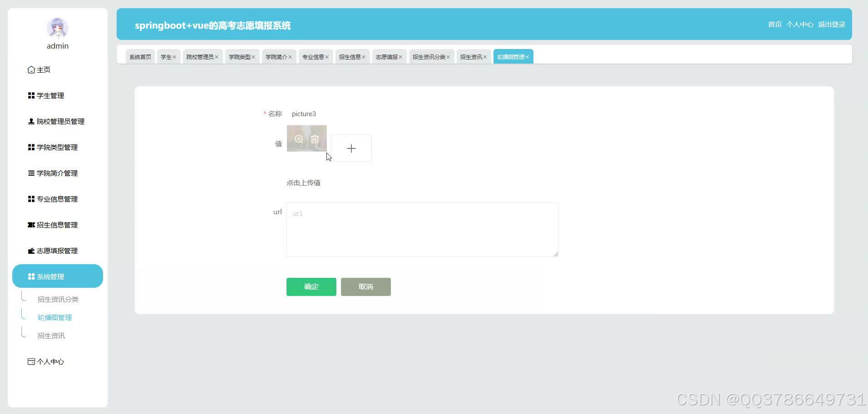Close the 学生 tab
Viewport: 868px width, 414px height.
pos(174,57)
